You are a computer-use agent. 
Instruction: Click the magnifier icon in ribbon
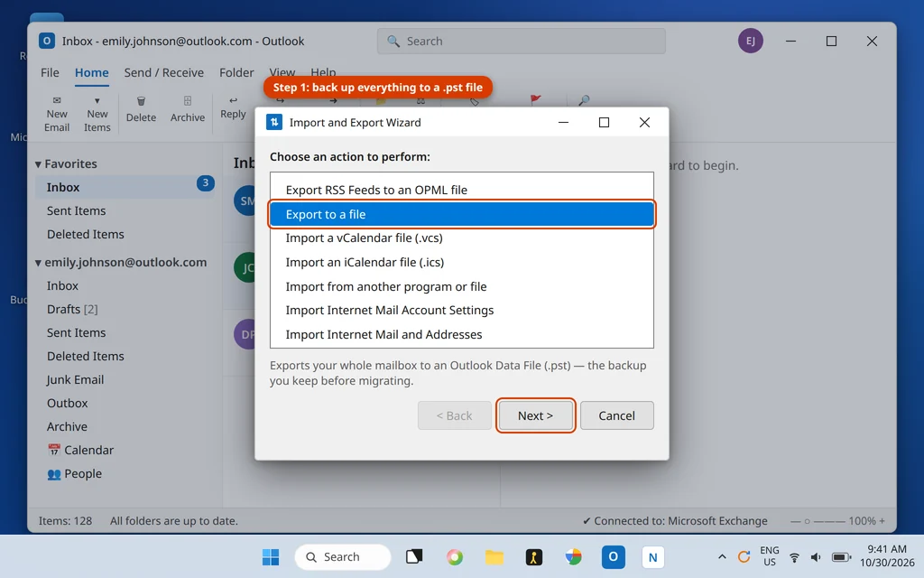pyautogui.click(x=584, y=100)
